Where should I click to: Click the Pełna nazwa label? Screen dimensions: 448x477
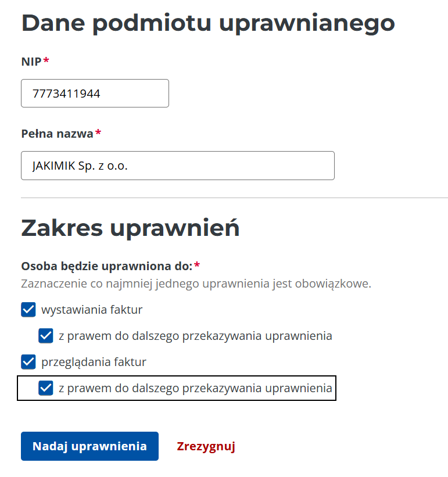point(57,134)
